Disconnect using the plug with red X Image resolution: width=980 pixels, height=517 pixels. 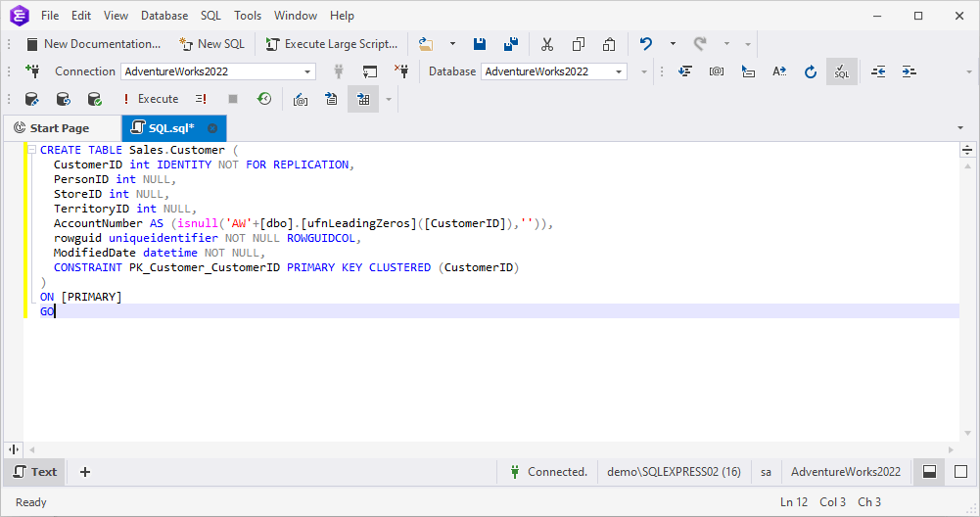tap(401, 71)
